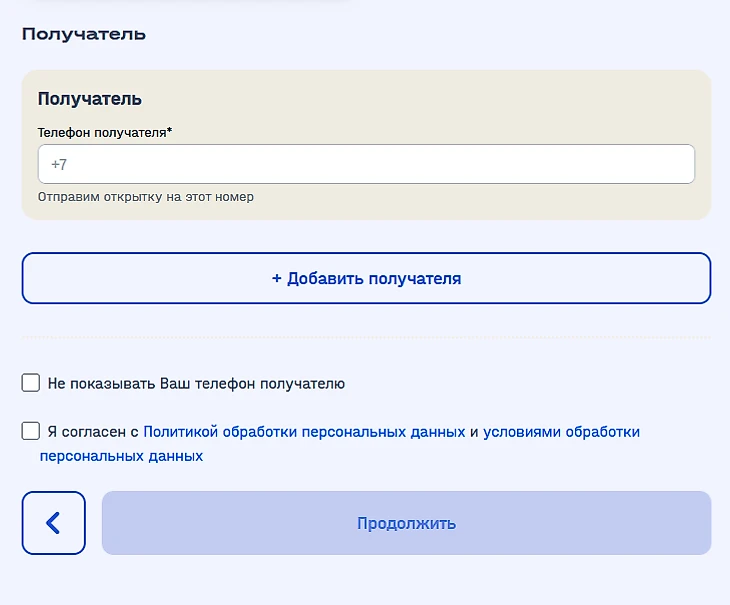Click the word 'и' between the two policy links
Image resolution: width=730 pixels, height=605 pixels.
(x=474, y=432)
